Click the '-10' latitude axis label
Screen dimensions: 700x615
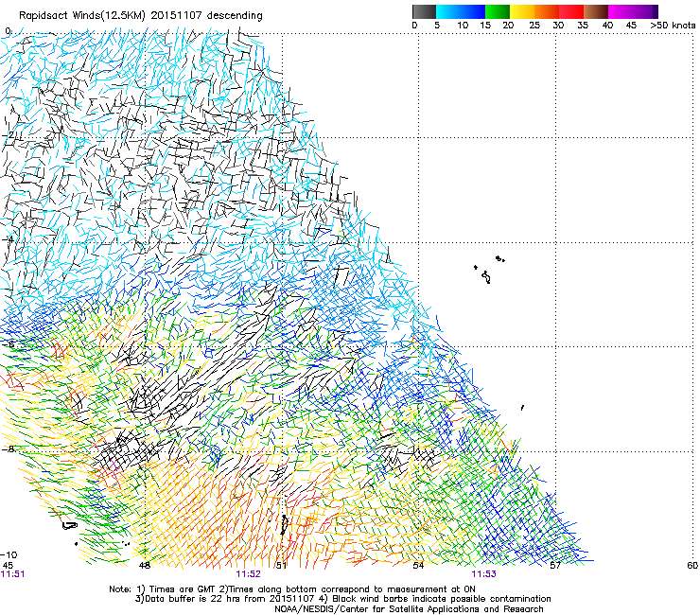click(x=9, y=555)
